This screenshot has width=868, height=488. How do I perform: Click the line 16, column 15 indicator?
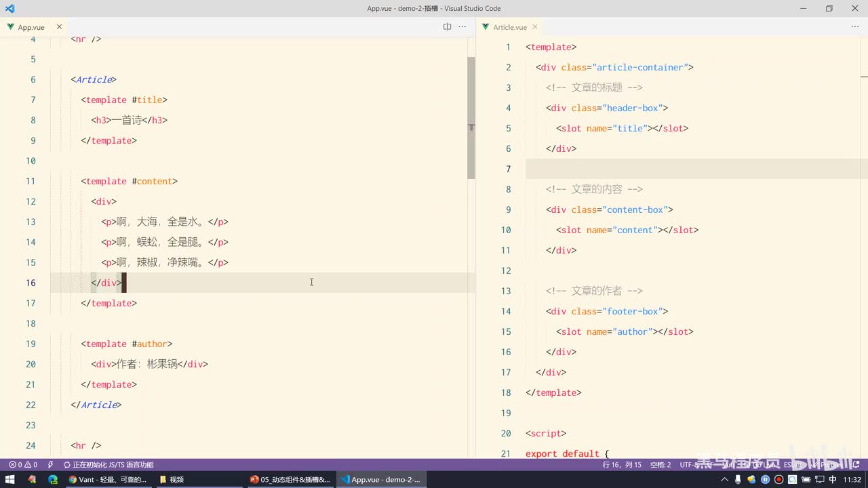tap(621, 465)
